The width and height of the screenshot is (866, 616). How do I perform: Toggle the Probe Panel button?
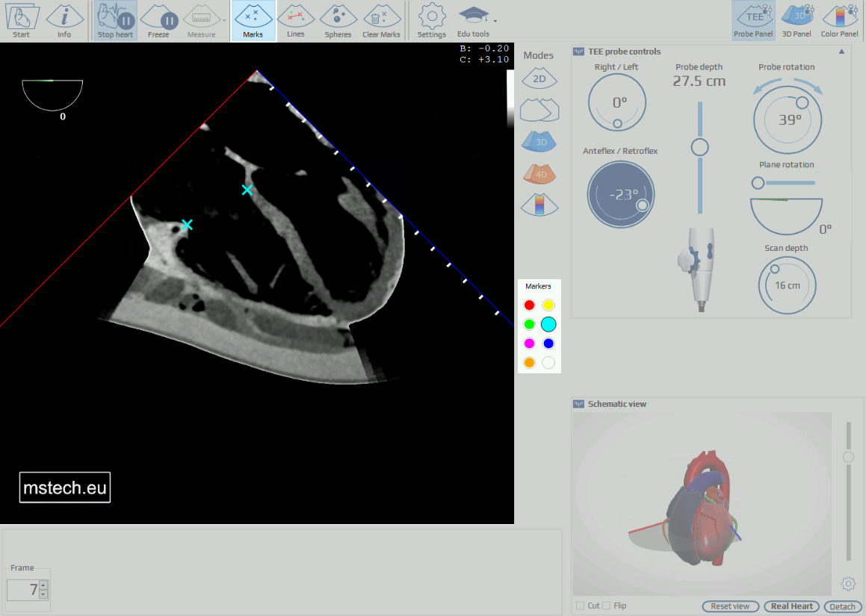[x=753, y=20]
